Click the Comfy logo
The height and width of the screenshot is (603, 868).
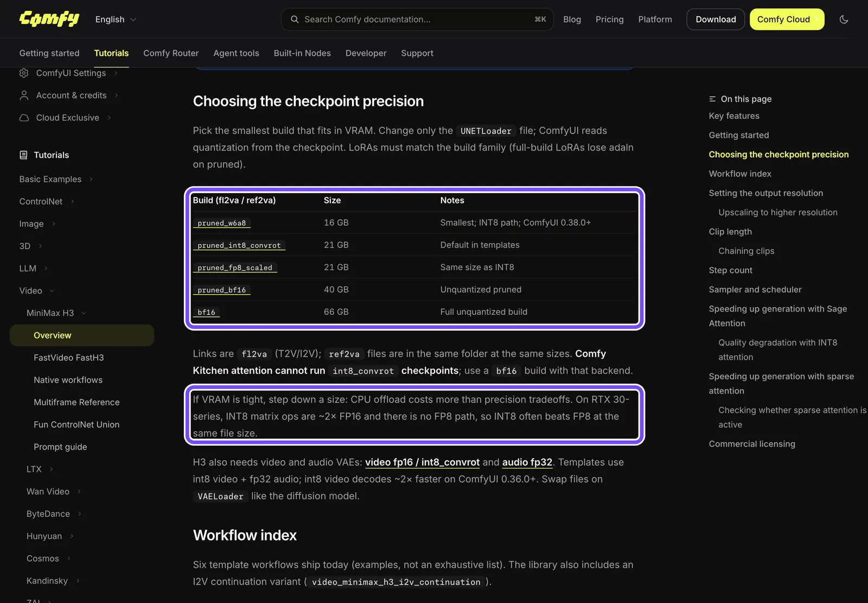click(x=49, y=19)
